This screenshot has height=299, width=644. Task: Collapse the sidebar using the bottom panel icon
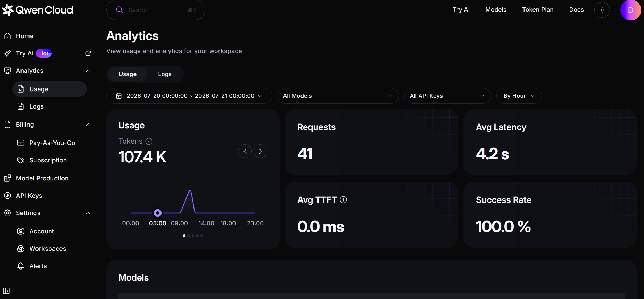click(x=7, y=291)
